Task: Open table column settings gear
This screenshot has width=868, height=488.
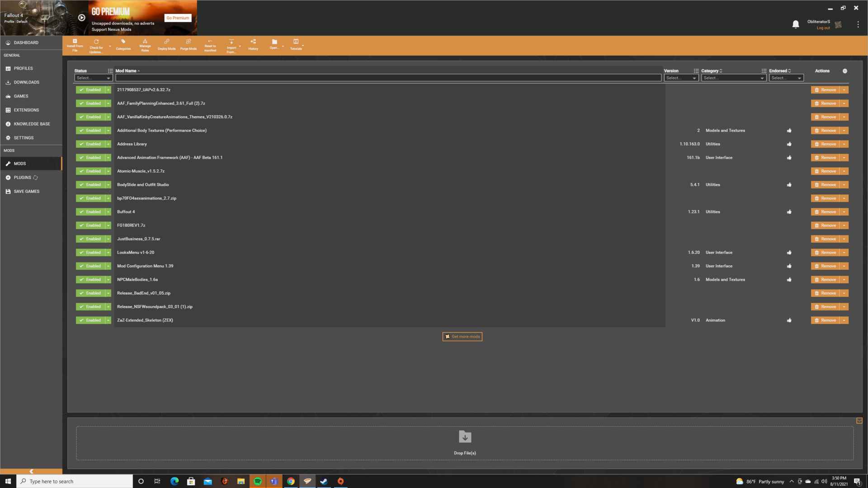Action: 845,71
